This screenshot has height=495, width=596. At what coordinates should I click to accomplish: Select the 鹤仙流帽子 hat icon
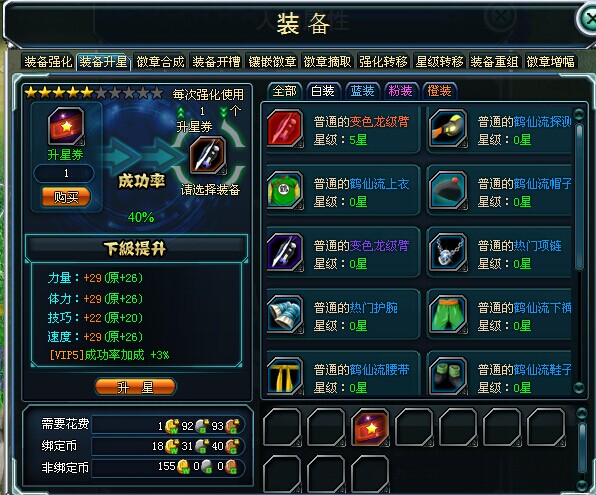click(448, 190)
